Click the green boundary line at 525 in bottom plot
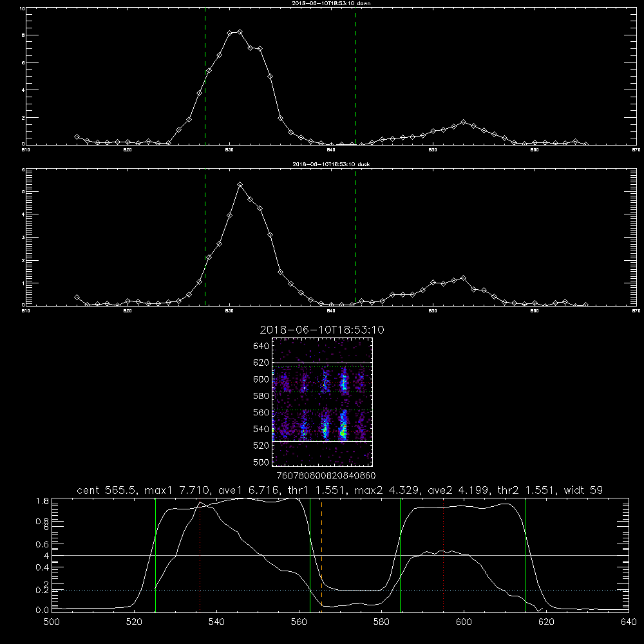Image resolution: width=644 pixels, height=644 pixels. coord(155,554)
